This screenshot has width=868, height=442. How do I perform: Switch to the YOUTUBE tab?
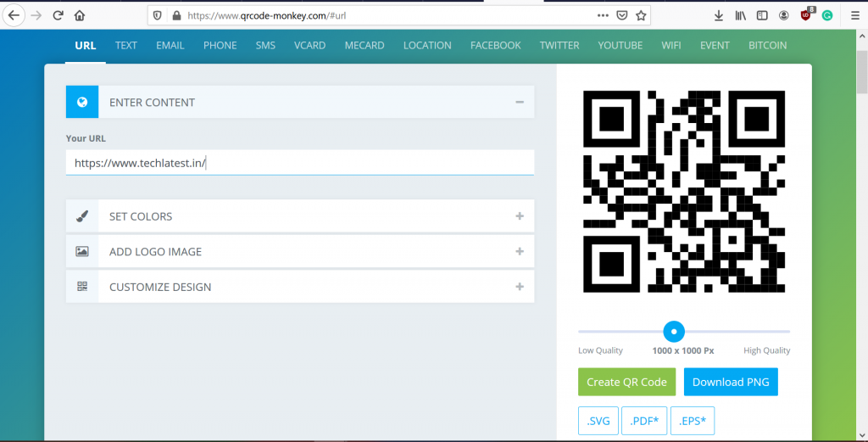coord(620,46)
